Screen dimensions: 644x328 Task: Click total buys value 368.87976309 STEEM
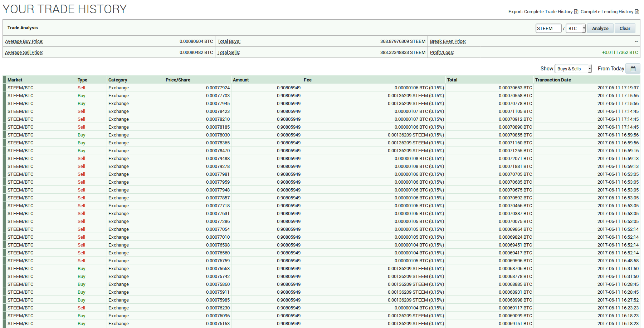(x=403, y=41)
